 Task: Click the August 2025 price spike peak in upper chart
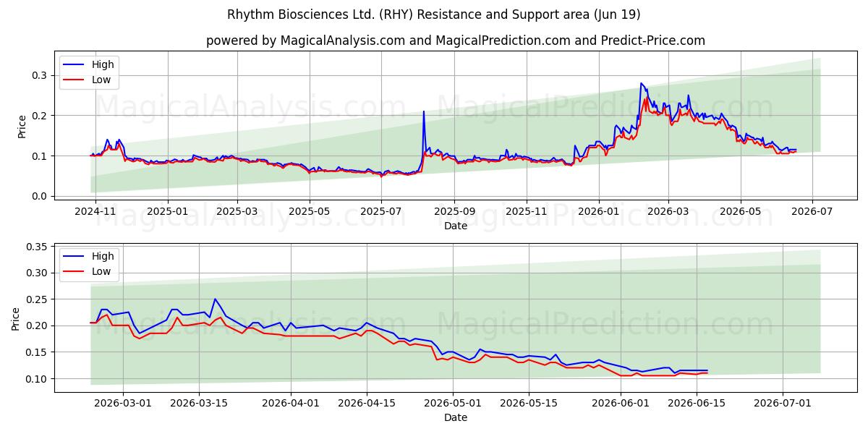[424, 111]
